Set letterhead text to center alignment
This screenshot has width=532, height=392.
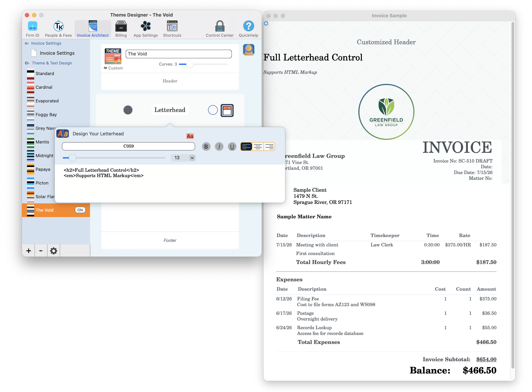[258, 147]
